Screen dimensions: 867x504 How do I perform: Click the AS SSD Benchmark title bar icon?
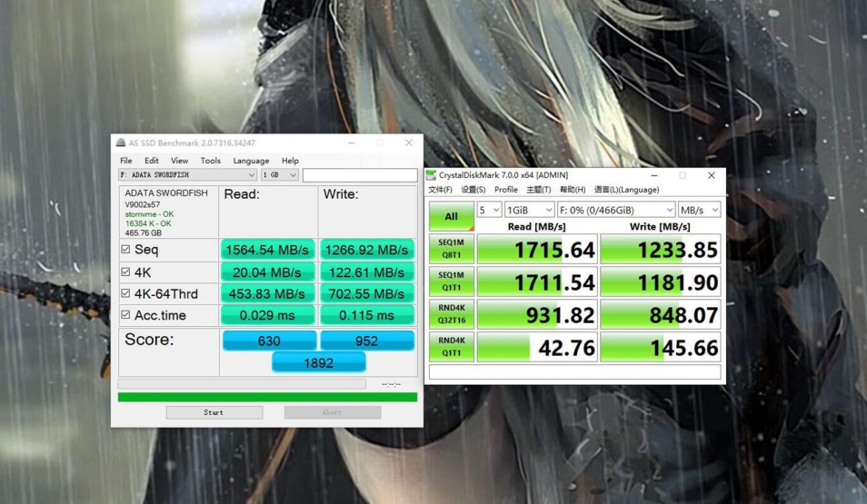click(121, 143)
